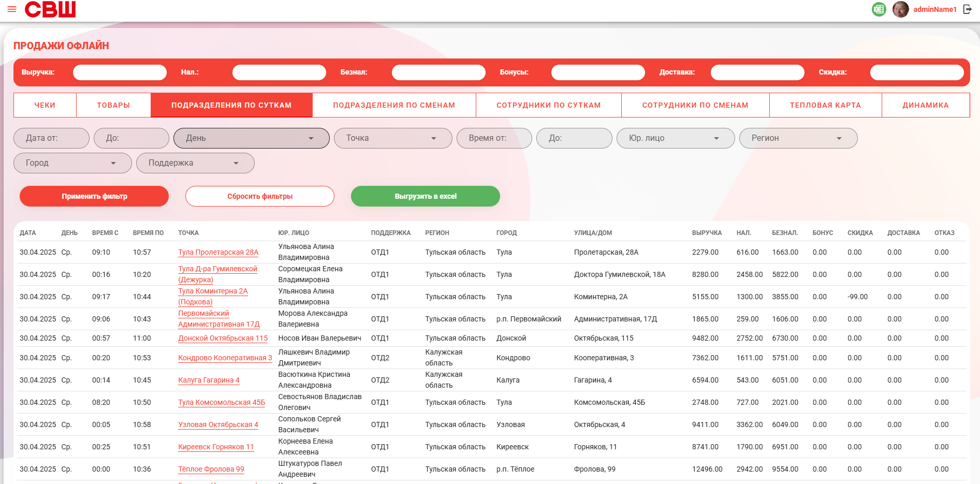Expand the Город dropdown
Screen dimensions: 980x484
point(72,163)
